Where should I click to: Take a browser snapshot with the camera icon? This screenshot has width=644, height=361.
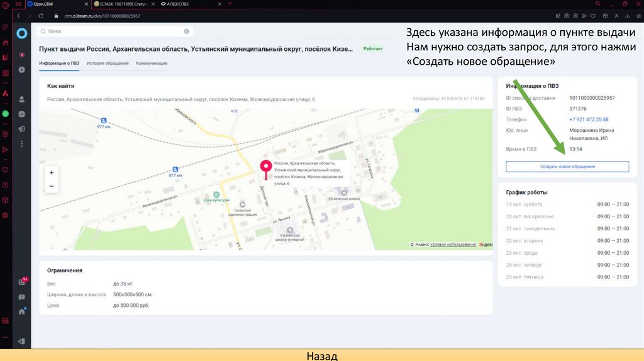(x=567, y=16)
